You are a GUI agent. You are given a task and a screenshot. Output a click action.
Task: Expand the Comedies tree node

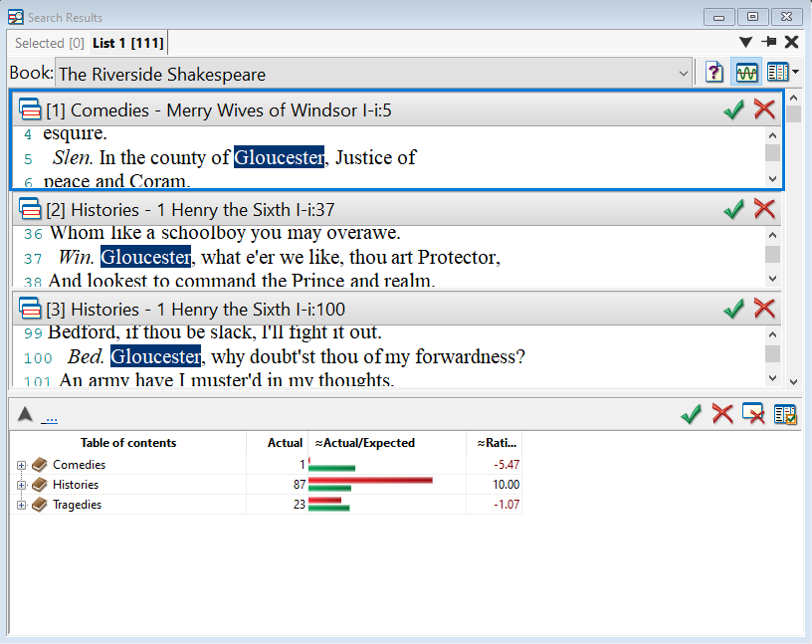pos(22,465)
